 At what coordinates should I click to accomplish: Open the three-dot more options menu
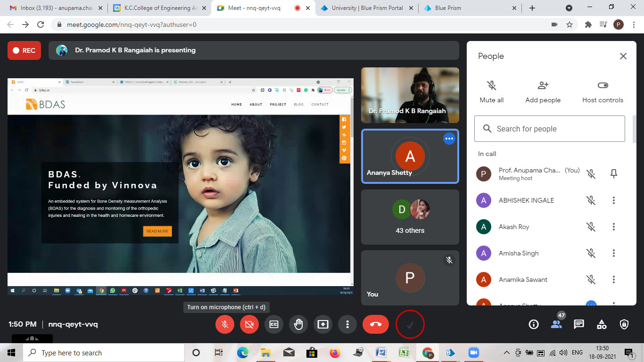click(347, 324)
